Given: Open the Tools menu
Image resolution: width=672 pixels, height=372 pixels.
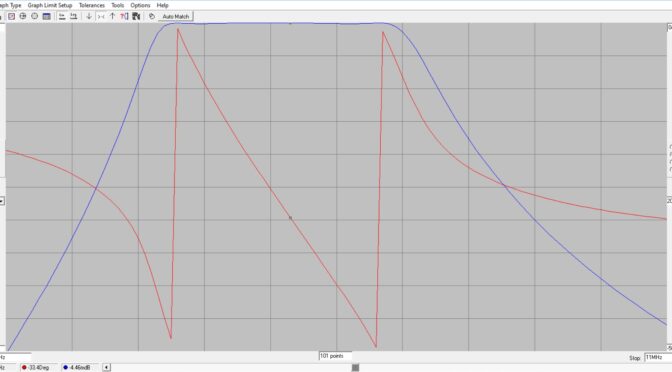Looking at the screenshot, I should (117, 5).
